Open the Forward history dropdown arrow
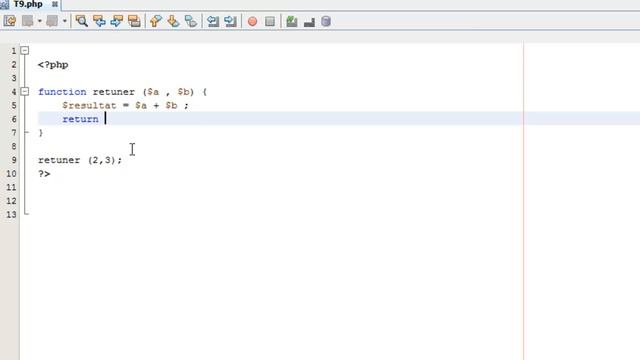Viewport: 640px width, 360px height. coord(64,21)
